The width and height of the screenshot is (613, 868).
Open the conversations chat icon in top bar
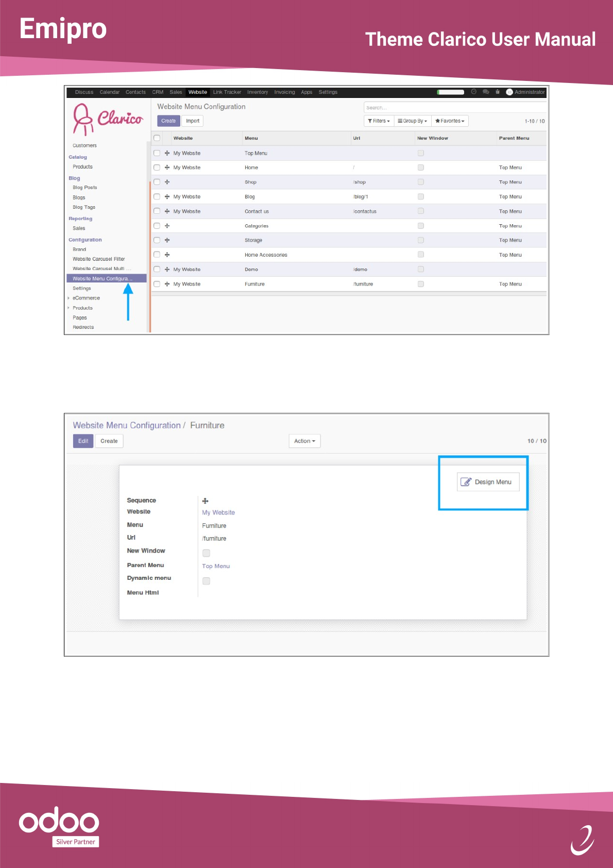(x=486, y=92)
